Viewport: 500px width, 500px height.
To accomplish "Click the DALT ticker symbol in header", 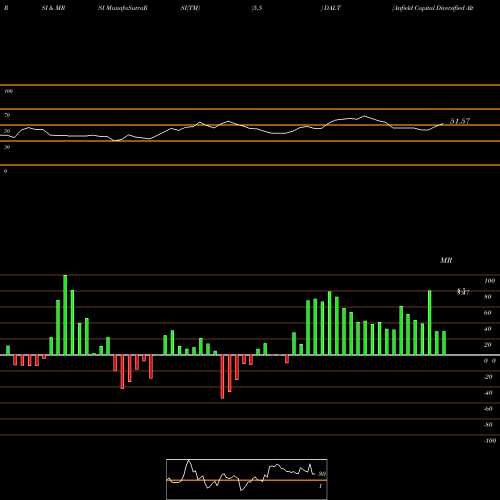I will pos(332,8).
